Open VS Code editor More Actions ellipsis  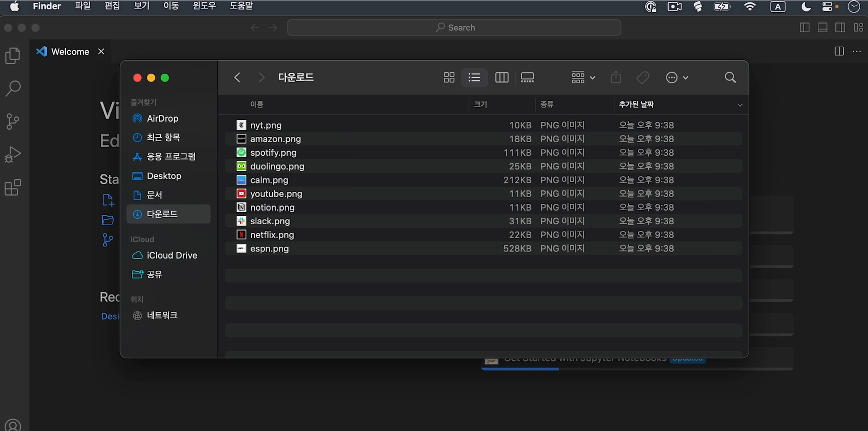coord(857,51)
